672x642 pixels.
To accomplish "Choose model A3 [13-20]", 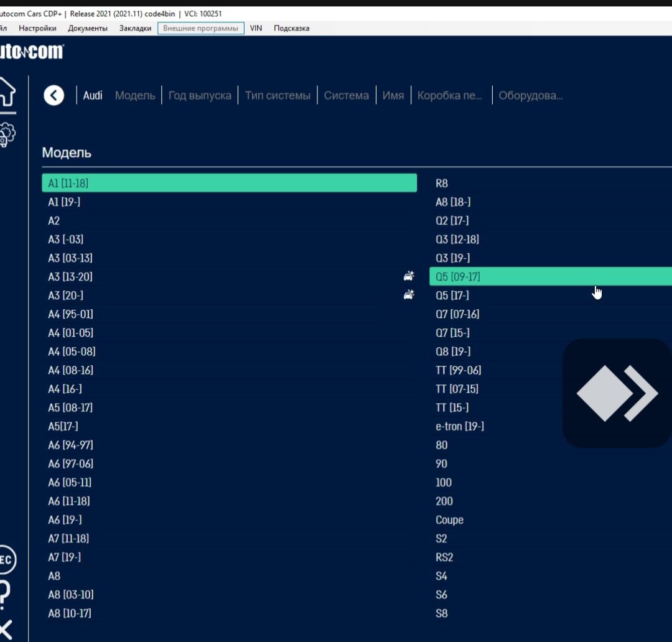I will (x=229, y=277).
